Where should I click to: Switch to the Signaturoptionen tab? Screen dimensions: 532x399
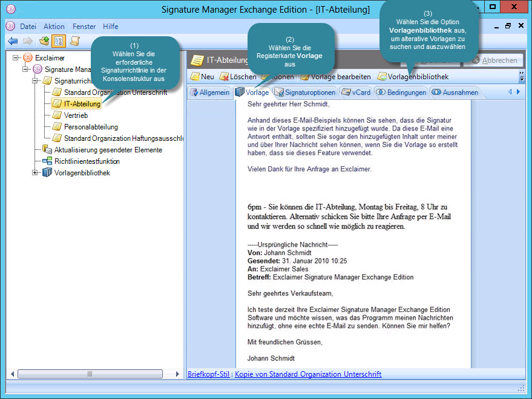click(x=305, y=92)
